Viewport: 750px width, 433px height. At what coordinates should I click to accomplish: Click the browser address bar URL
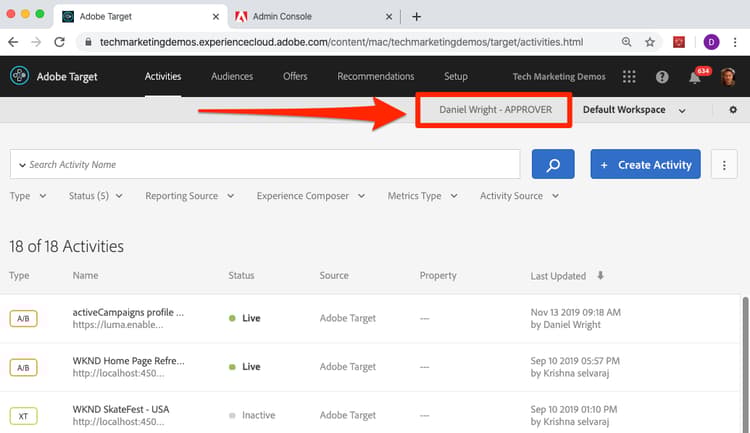point(341,42)
